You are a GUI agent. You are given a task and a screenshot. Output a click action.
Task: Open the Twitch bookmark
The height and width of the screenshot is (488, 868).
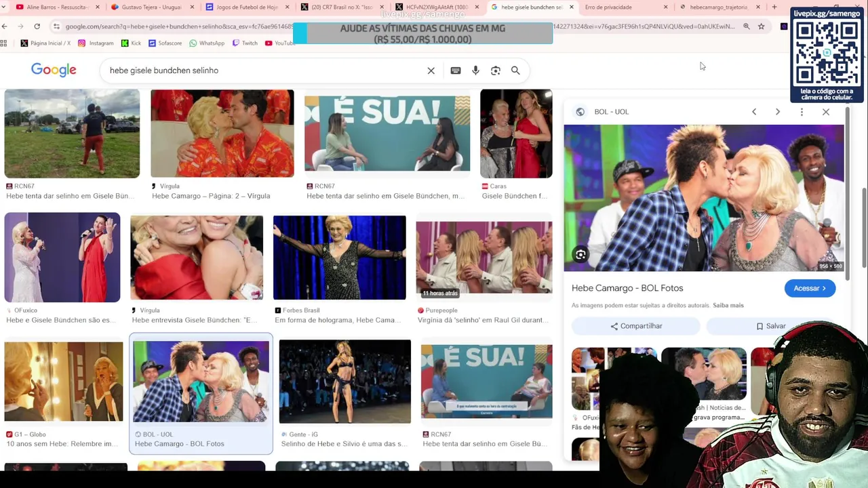245,43
